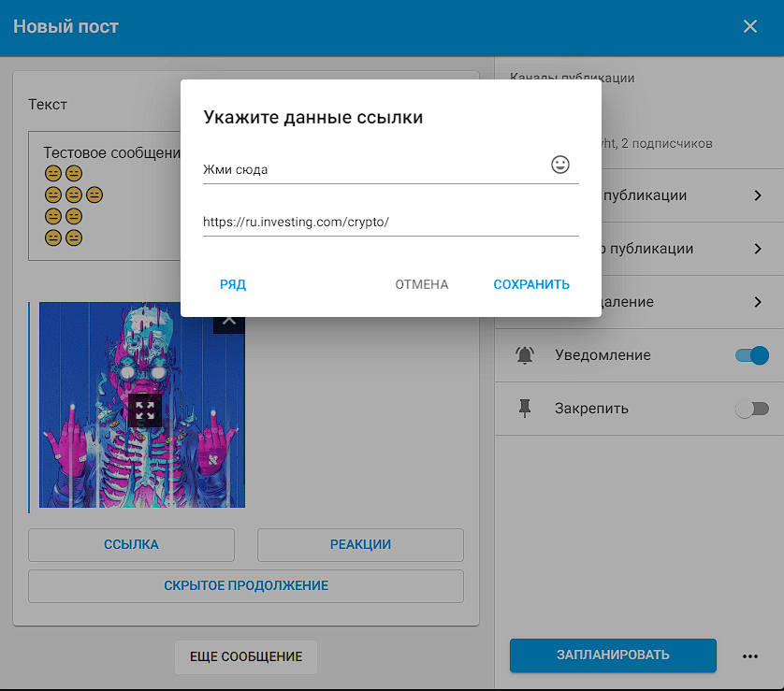Click the ЗАПЛАНИРОВАТЬ button
784x691 pixels.
[613, 655]
